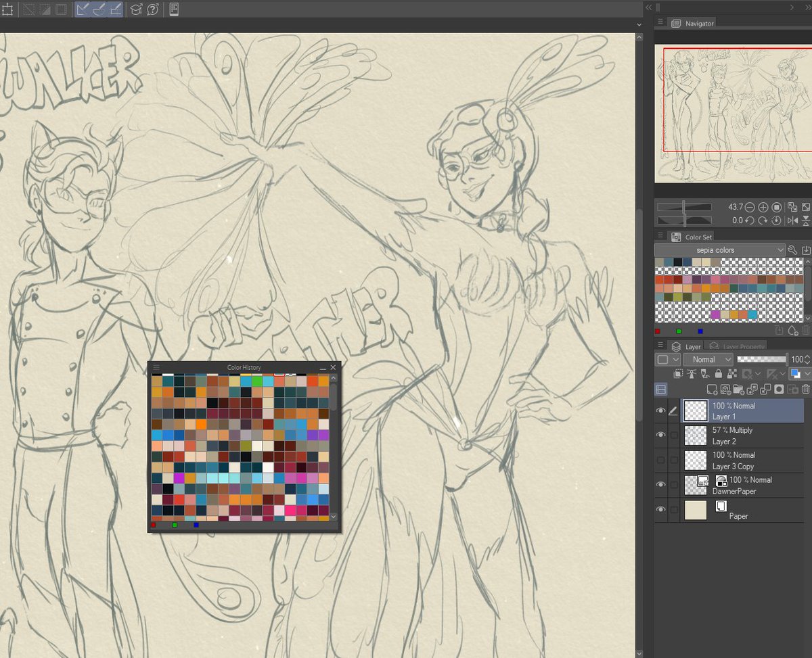Toggle Snap to Special Ruler in the toolbar
The width and height of the screenshot is (812, 658).
pyautogui.click(x=99, y=9)
